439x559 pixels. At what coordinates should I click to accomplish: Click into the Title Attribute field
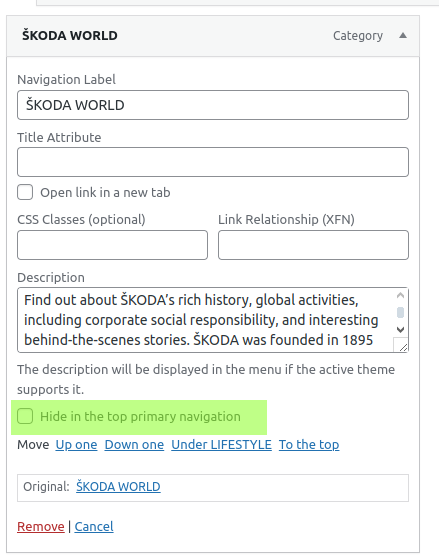(x=213, y=162)
